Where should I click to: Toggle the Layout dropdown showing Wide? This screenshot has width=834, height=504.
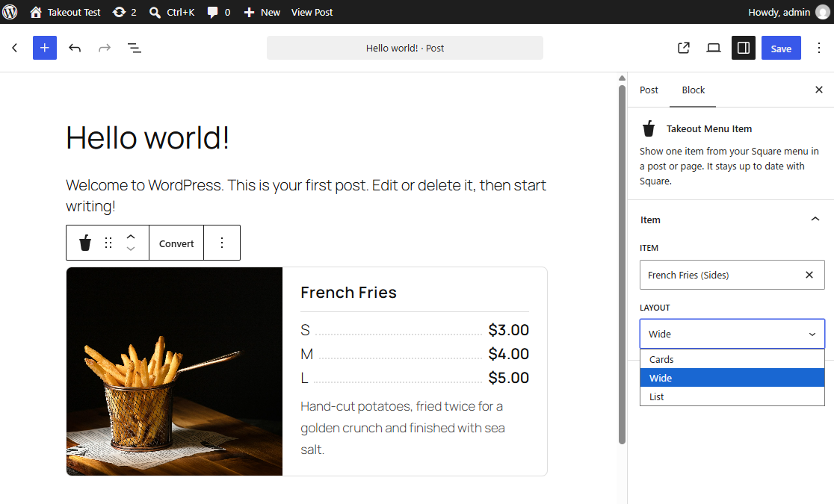(x=732, y=334)
